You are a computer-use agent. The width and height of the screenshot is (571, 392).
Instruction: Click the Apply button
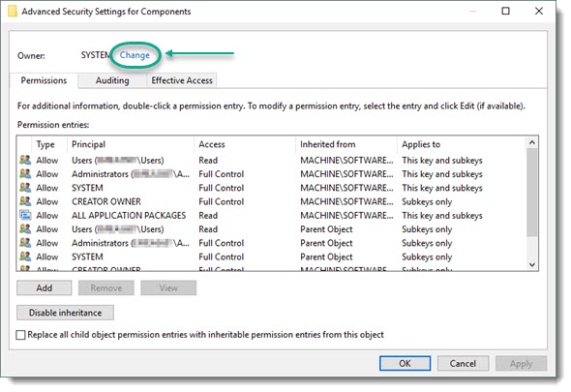pos(521,363)
